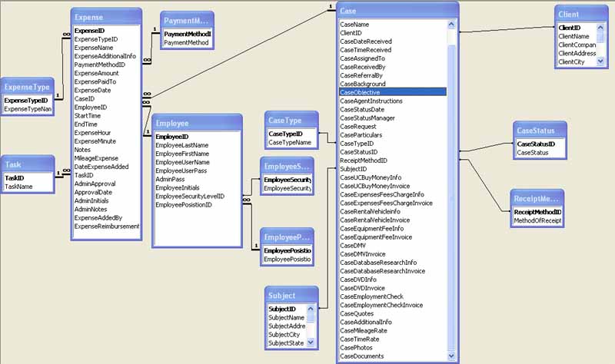
Task: Click ClientID in the Client table
Action: click(x=569, y=28)
